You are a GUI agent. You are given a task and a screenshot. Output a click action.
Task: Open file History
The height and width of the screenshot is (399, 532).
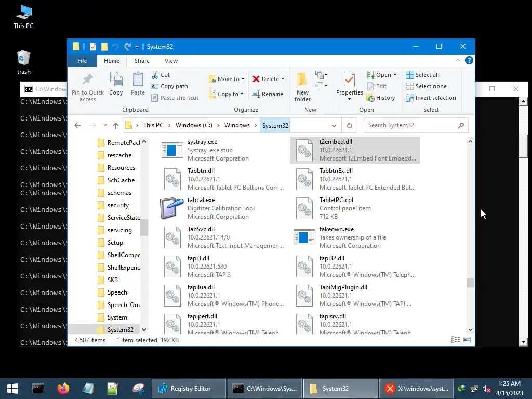381,98
